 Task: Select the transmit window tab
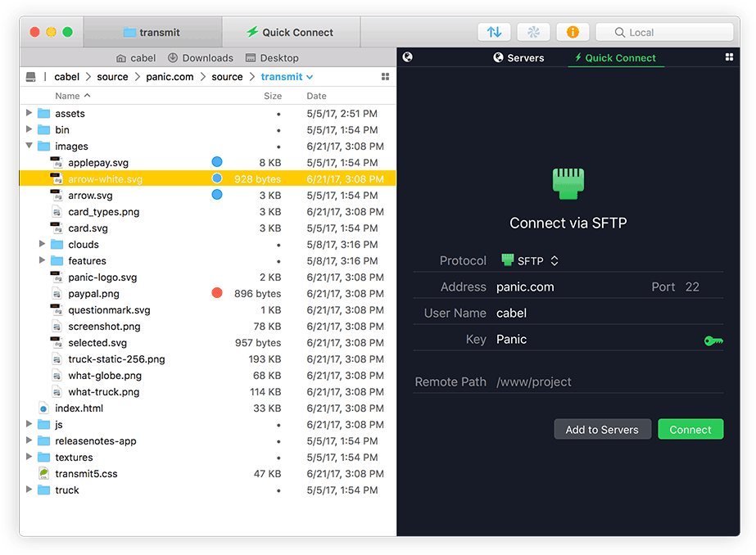click(152, 32)
